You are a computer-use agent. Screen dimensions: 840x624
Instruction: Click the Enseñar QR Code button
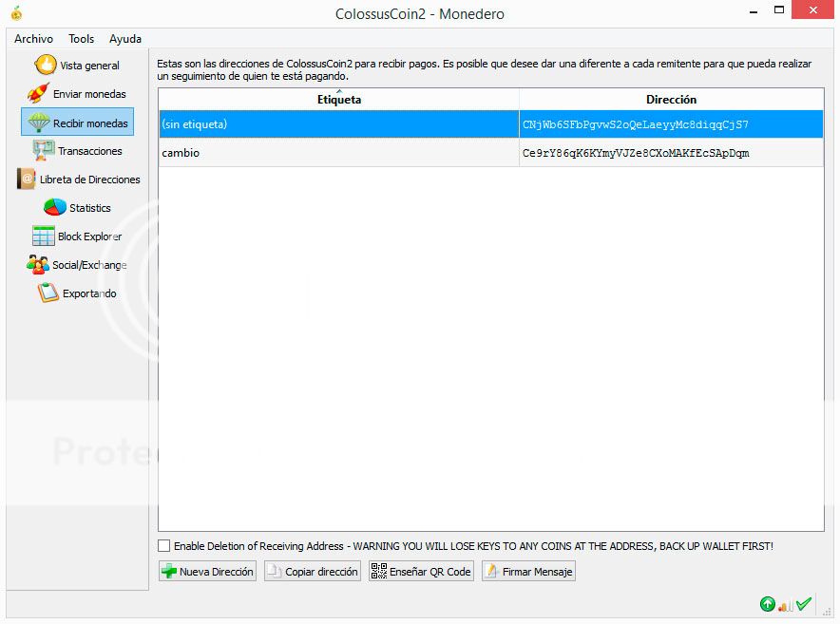[422, 572]
